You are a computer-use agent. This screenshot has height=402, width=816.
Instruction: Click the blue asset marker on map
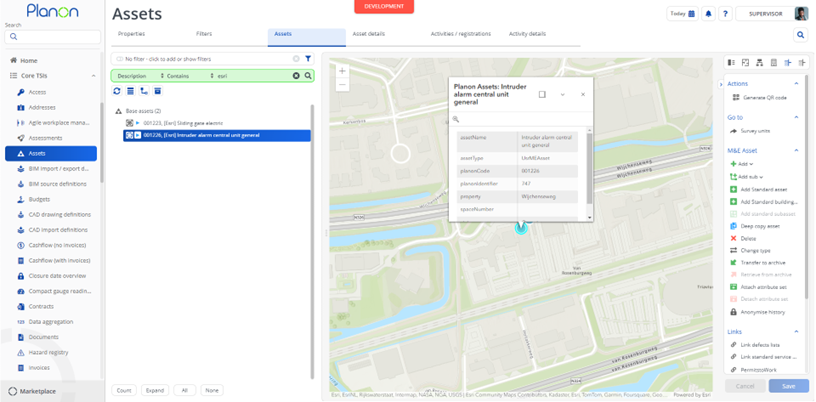(x=521, y=228)
